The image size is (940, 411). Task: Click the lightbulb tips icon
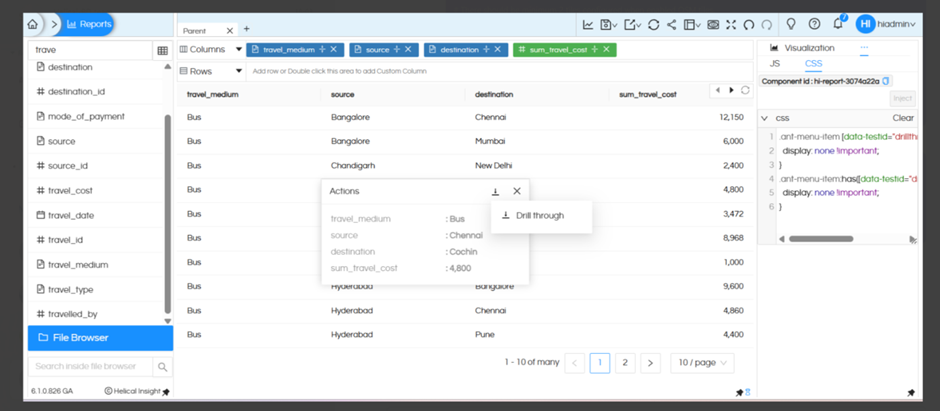coord(791,25)
